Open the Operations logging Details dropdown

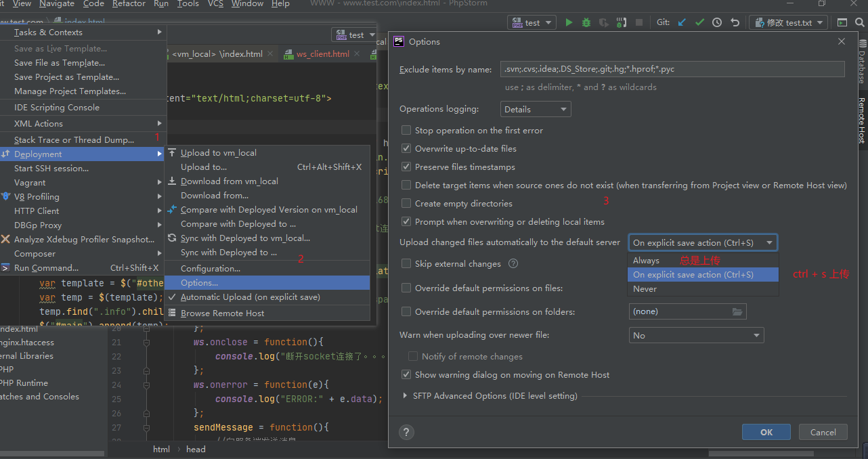click(x=535, y=108)
